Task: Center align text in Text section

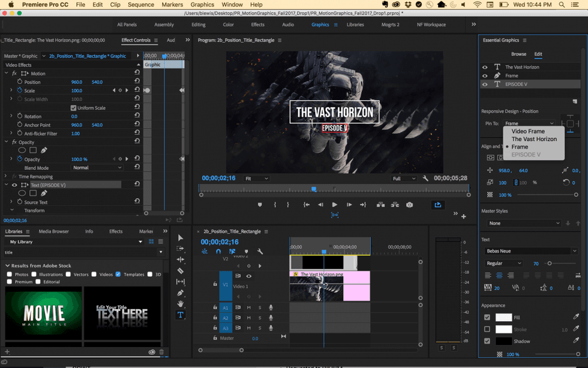Action: pos(499,276)
